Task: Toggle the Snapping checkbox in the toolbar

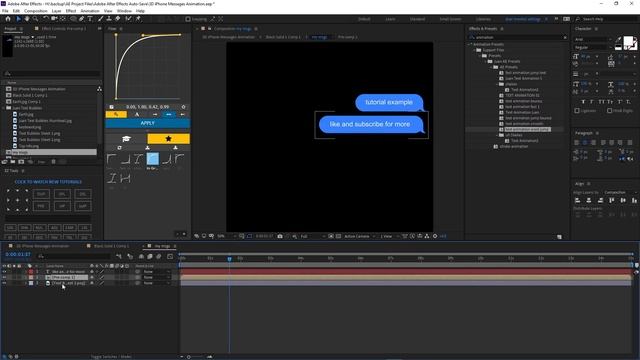Action: point(188,19)
